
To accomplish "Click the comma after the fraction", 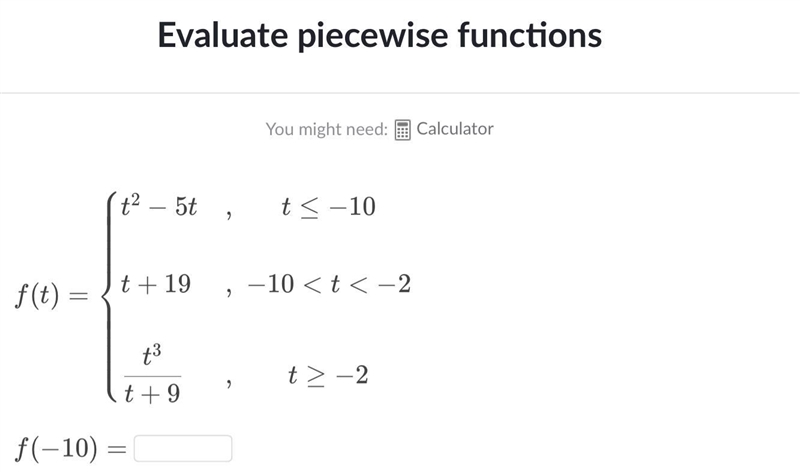I will (x=229, y=383).
